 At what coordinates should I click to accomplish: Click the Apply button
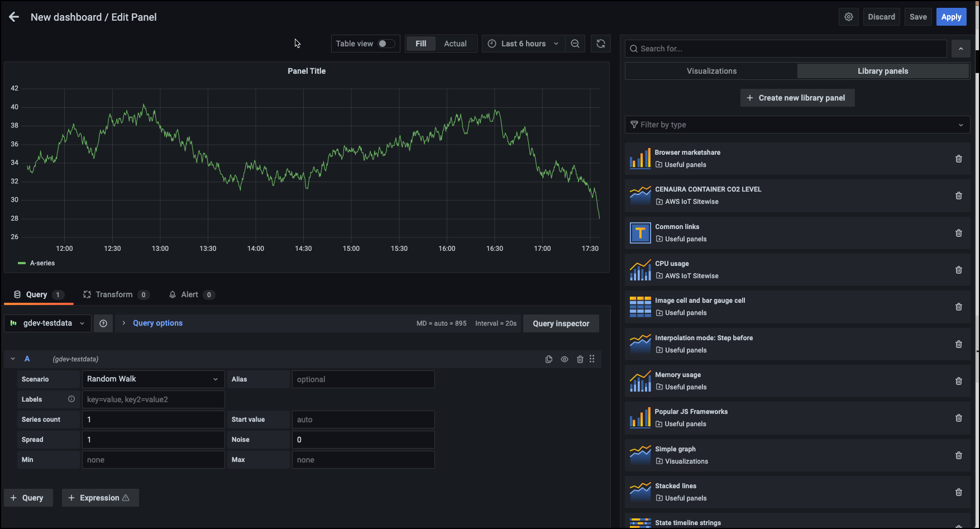[951, 17]
